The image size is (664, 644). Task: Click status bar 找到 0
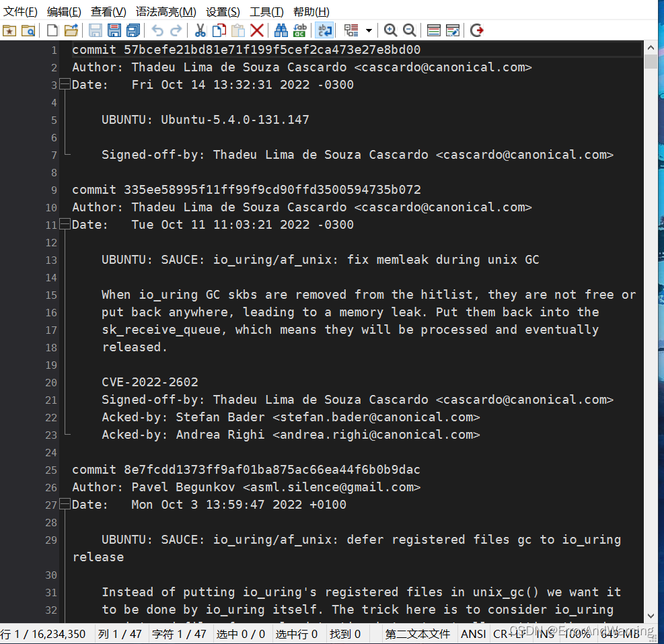point(345,634)
